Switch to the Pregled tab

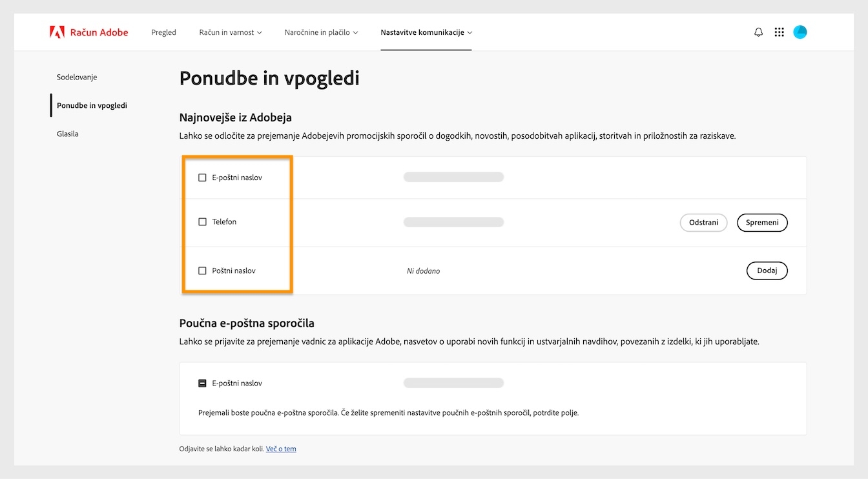coord(163,32)
